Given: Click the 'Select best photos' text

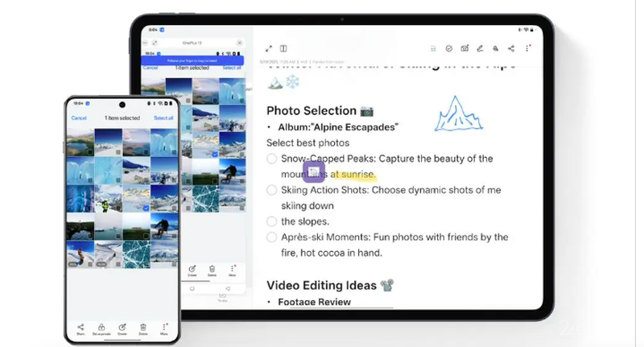Looking at the screenshot, I should pyautogui.click(x=308, y=143).
